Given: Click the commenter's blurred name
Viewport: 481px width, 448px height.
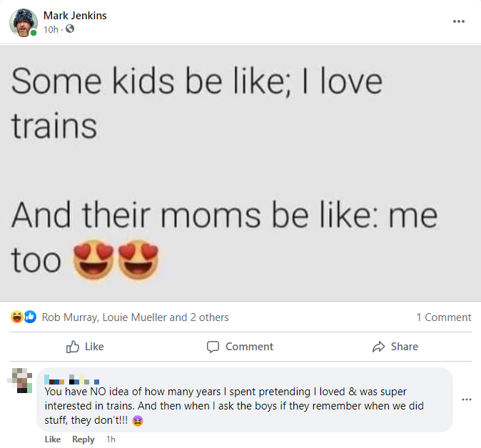Looking at the screenshot, I should tap(71, 380).
